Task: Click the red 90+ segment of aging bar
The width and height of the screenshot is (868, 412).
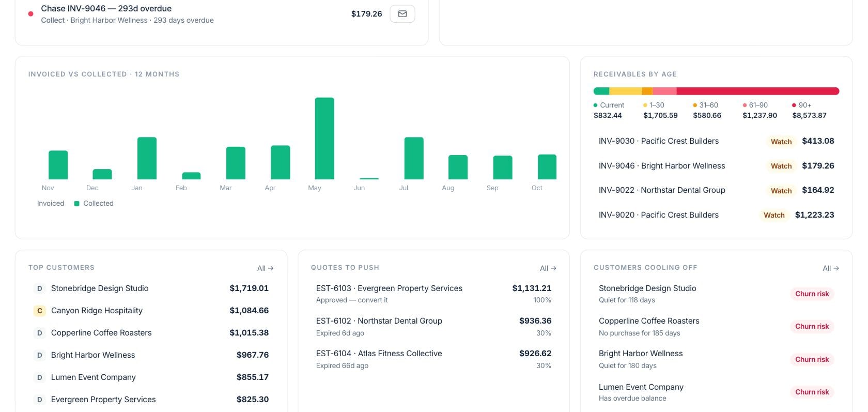Action: [758, 91]
